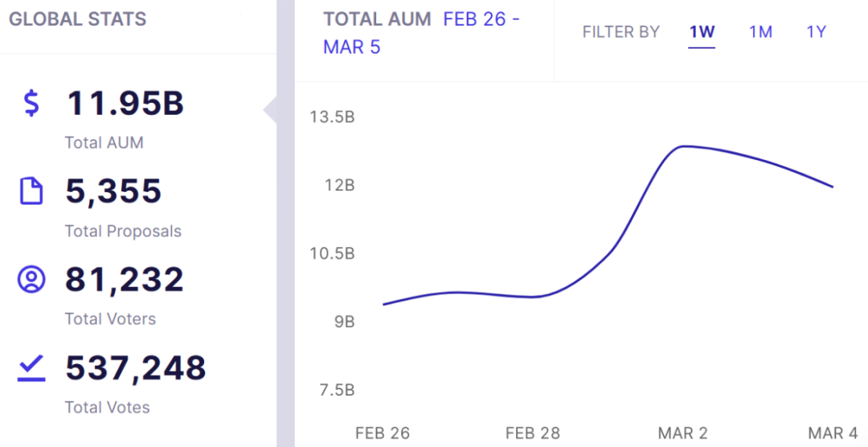Switch to the 1Y time filter
The width and height of the screenshot is (868, 447).
click(x=817, y=32)
